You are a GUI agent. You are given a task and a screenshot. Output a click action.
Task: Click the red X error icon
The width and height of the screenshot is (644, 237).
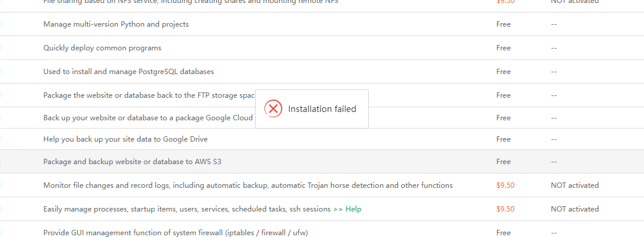(273, 108)
